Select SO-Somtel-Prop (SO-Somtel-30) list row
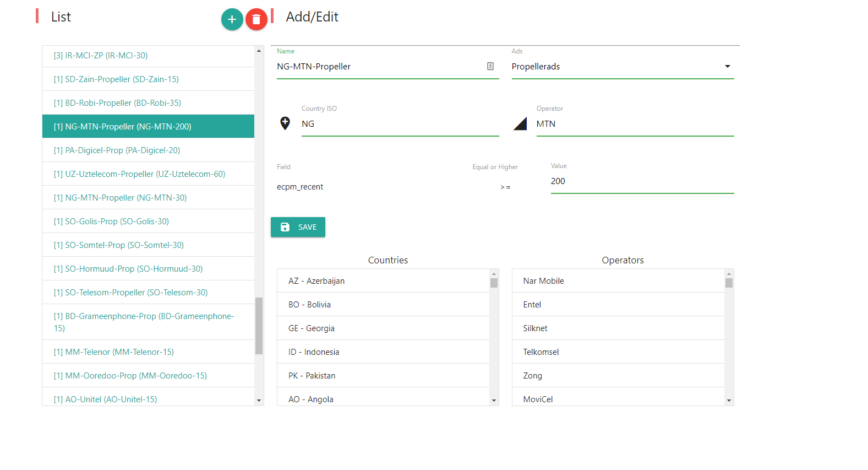868x470 pixels. tap(148, 245)
